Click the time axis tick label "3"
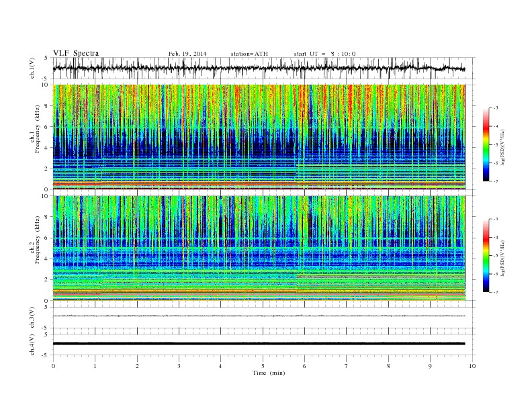Screen dimensions: 532x411 (179, 366)
